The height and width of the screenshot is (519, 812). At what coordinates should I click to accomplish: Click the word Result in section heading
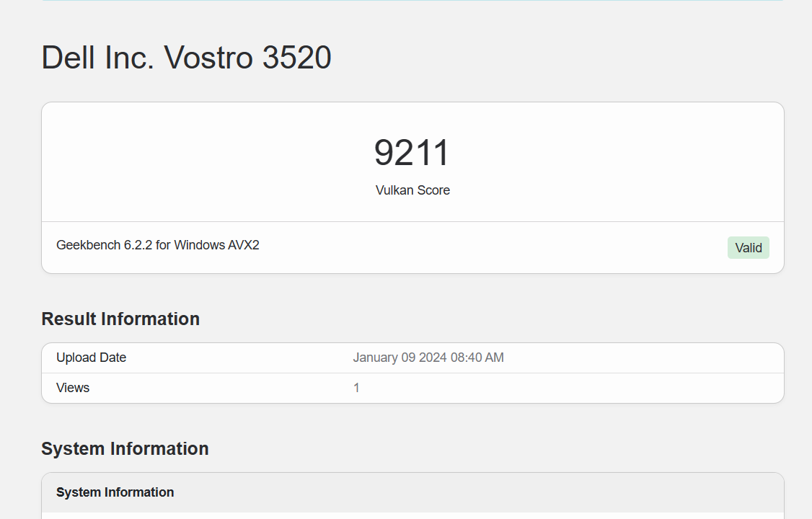tap(69, 319)
